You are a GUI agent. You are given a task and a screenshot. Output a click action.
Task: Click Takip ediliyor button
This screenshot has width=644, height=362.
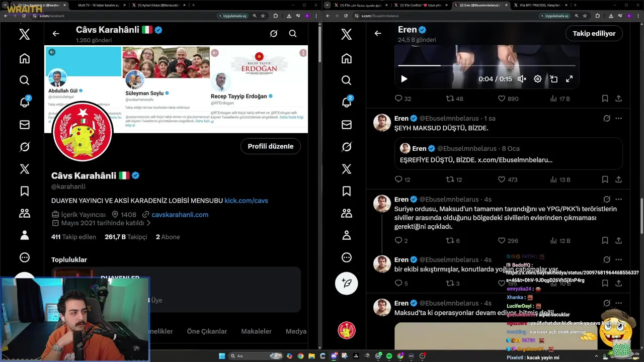click(x=594, y=34)
